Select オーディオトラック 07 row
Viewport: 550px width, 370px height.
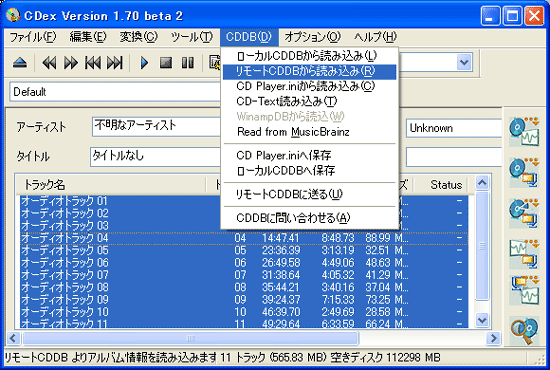pos(244,275)
